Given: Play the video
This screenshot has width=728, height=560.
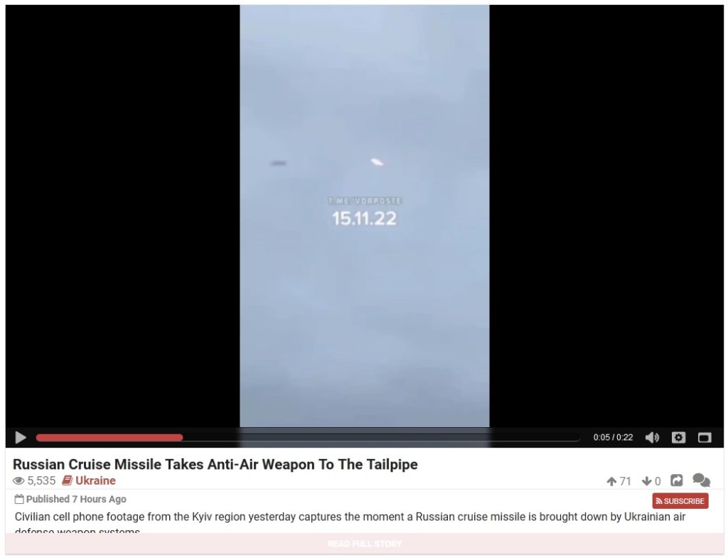Looking at the screenshot, I should pos(21,438).
